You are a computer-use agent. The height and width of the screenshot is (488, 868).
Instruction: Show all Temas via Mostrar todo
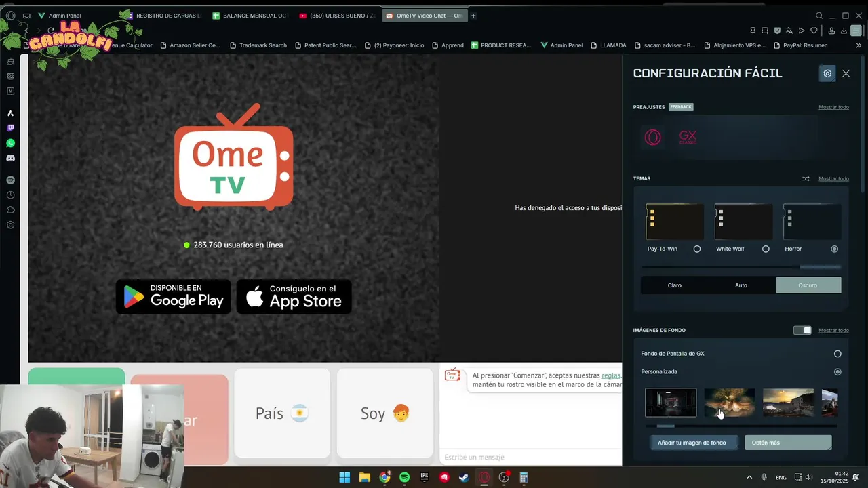(x=833, y=179)
